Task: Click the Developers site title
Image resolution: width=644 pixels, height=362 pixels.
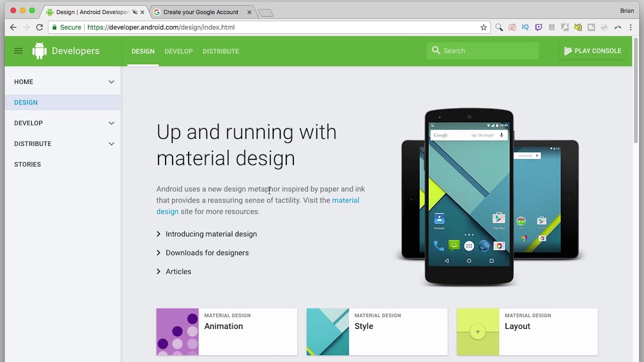Action: (x=75, y=51)
